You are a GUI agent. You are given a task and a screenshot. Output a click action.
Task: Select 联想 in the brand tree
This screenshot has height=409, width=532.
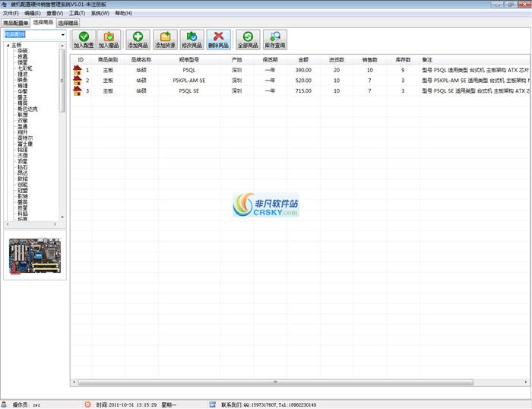click(x=22, y=115)
